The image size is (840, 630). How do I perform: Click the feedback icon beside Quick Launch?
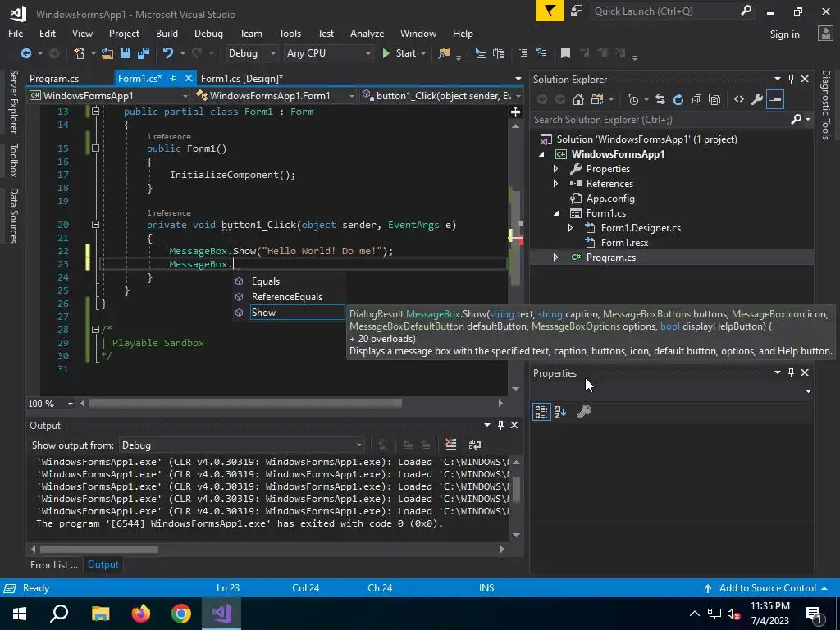pyautogui.click(x=577, y=11)
